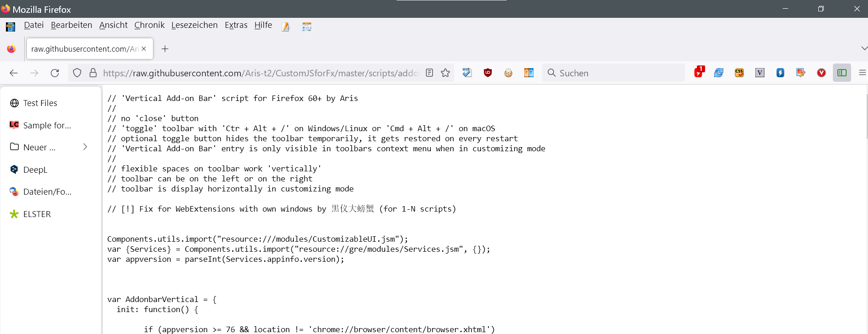Click the blue sync arrows extension icon
The height and width of the screenshot is (334, 868).
coord(719,73)
